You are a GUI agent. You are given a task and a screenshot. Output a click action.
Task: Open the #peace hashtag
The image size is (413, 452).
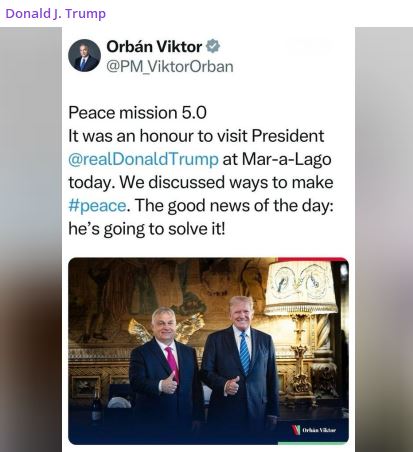(97, 206)
